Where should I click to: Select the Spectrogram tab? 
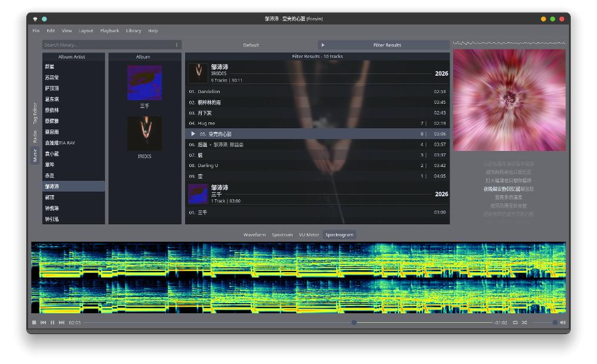point(339,235)
